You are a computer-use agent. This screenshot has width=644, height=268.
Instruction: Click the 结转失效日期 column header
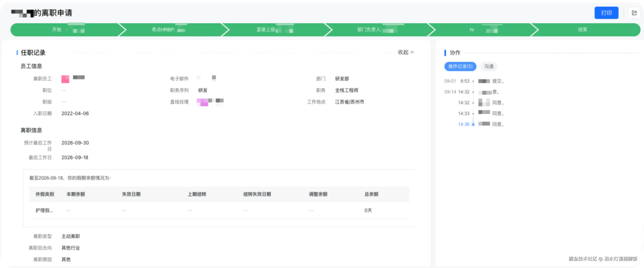[257, 194]
